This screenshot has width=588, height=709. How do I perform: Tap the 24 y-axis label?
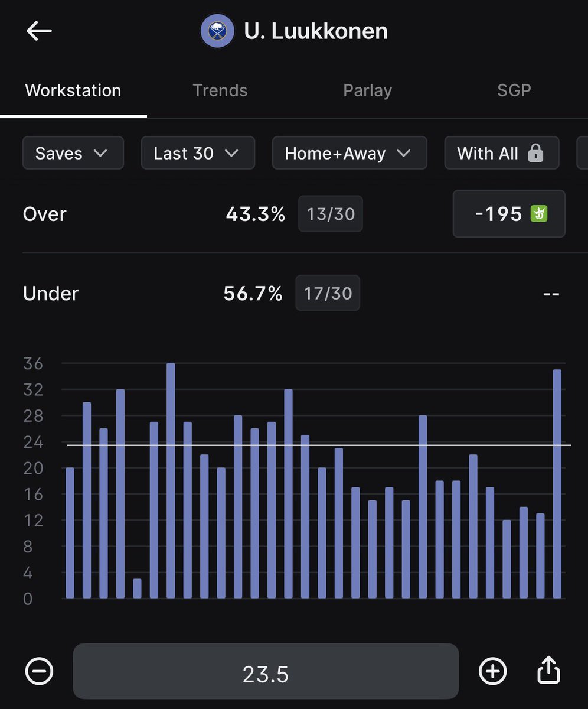(34, 442)
